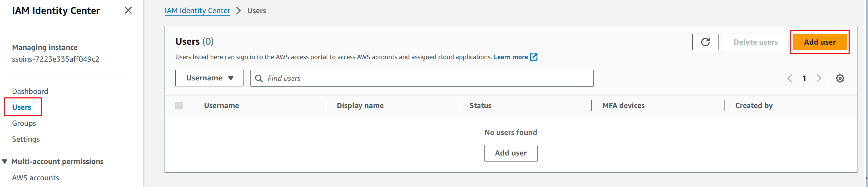Select Groups in the navigation sidebar

(24, 123)
